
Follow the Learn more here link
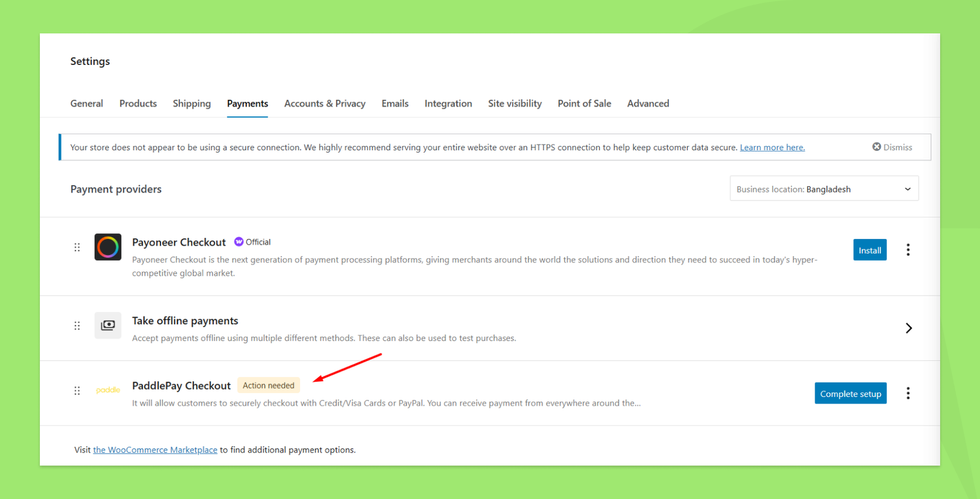[x=772, y=148]
